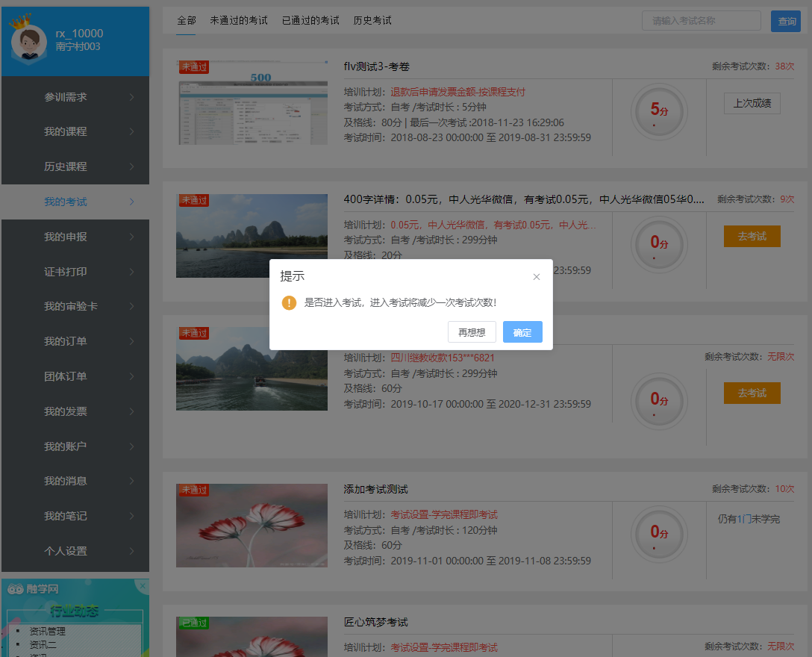
Task: Select 我的考试 in the sidebar
Action: [75, 202]
